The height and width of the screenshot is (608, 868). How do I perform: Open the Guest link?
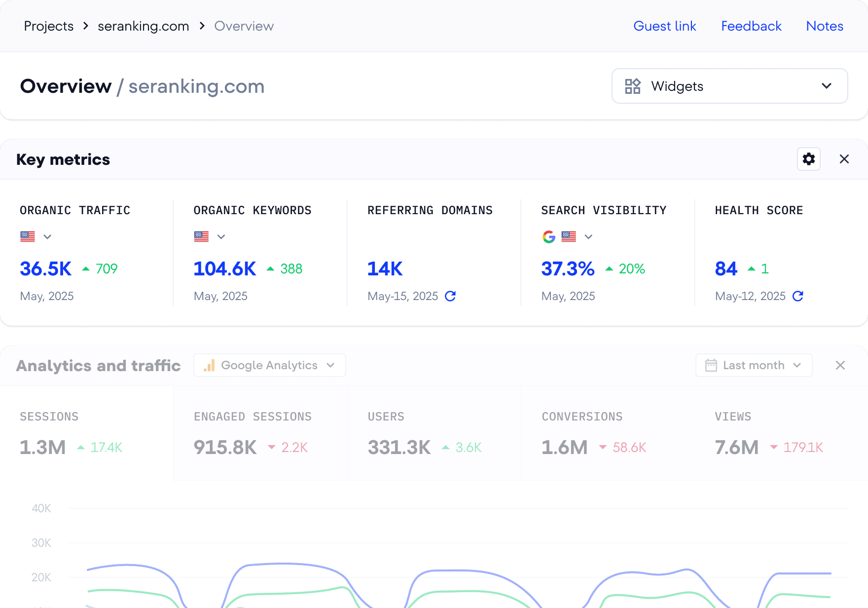pos(665,26)
